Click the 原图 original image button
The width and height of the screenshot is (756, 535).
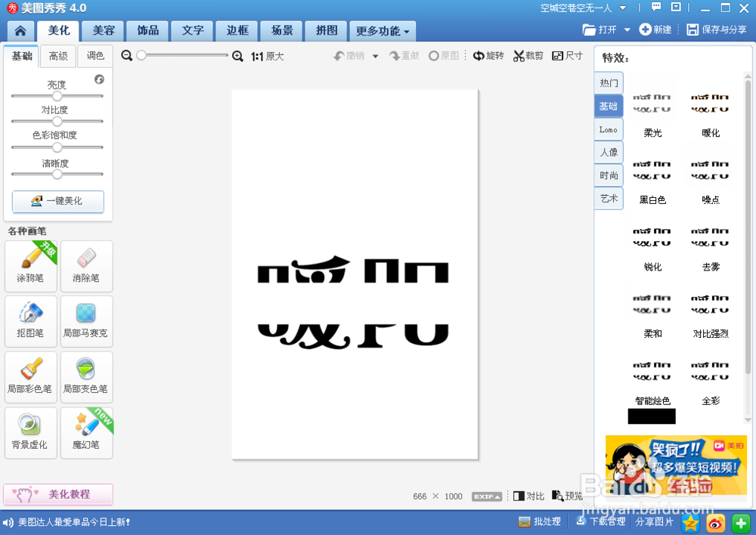pos(444,56)
